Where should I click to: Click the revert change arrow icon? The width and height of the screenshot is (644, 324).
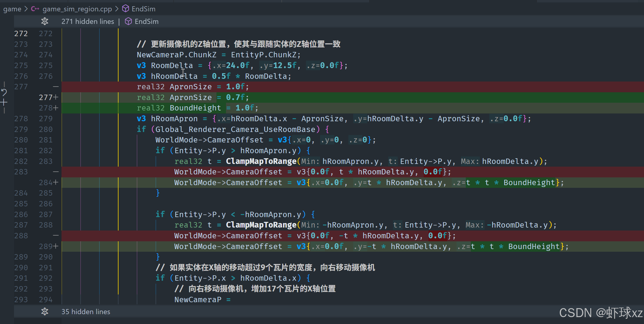tap(4, 92)
